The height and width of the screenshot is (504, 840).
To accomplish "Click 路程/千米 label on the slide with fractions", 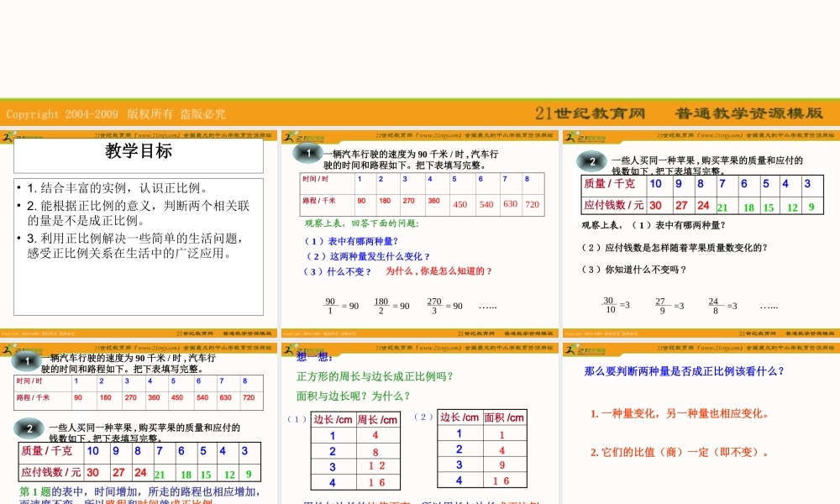I will pyautogui.click(x=319, y=200).
